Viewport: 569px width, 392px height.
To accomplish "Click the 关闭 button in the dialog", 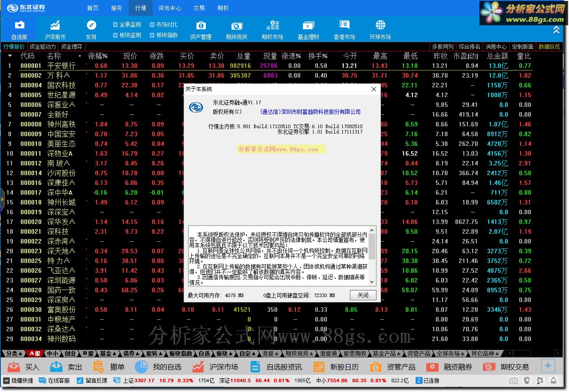I will coord(363,295).
